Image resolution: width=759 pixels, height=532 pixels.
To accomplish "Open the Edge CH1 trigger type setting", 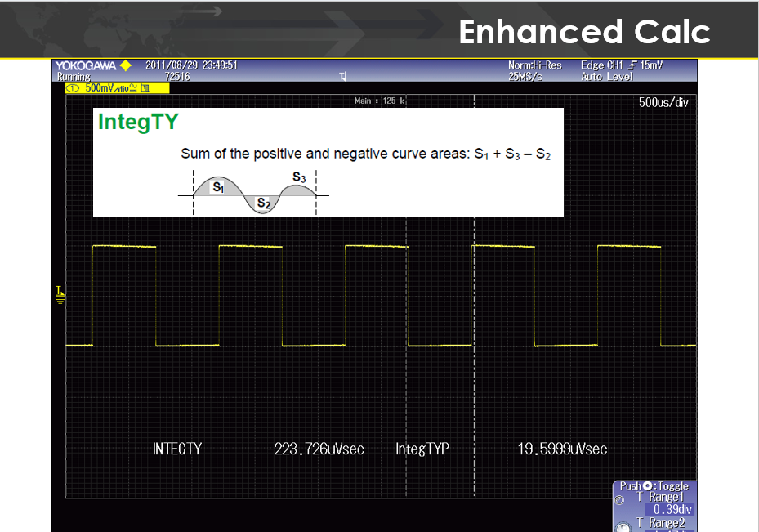I will click(x=604, y=65).
